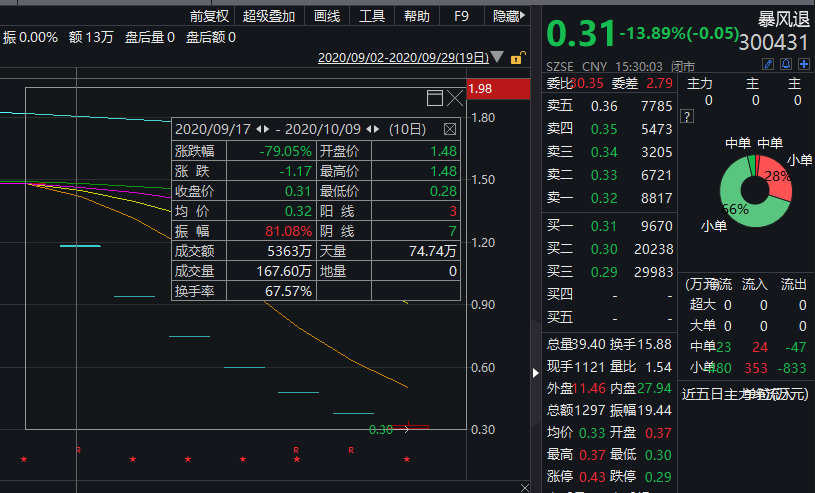Maximize the selected range statistics window
Viewport: 815px width, 493px height.
435,98
